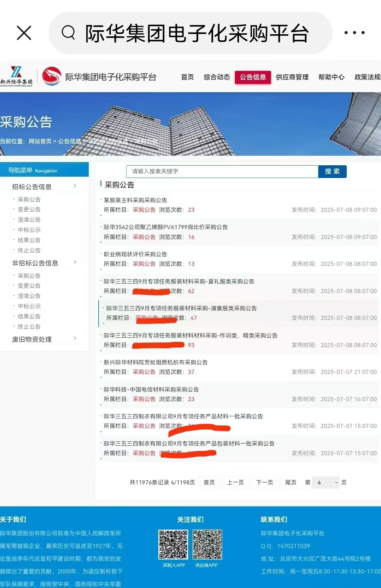This screenshot has width=381, height=588.
Task: Open 中标公示 under 招标公告信息
Action: click(x=29, y=230)
